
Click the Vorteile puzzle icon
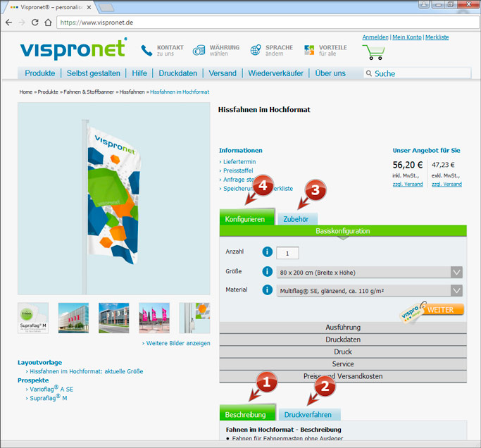(x=309, y=50)
